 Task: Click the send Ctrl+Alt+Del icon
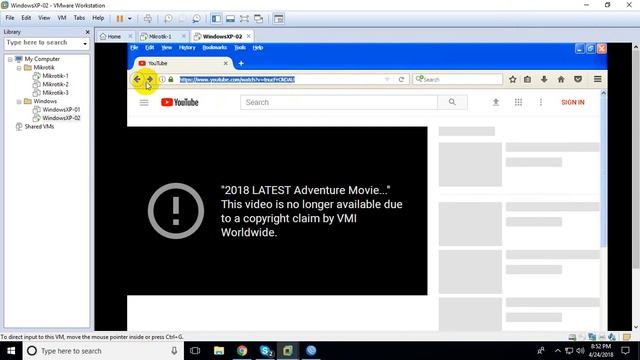148,18
